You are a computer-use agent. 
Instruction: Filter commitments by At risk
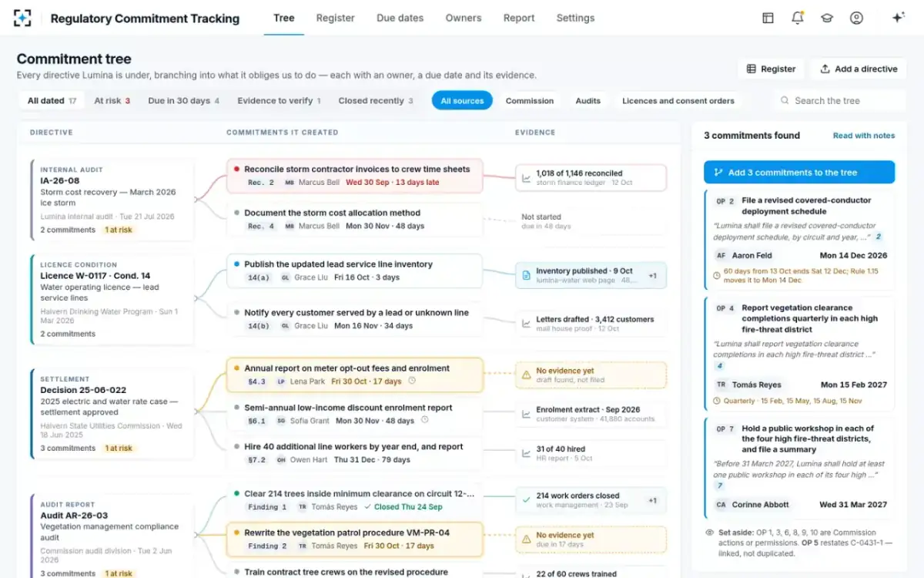112,100
